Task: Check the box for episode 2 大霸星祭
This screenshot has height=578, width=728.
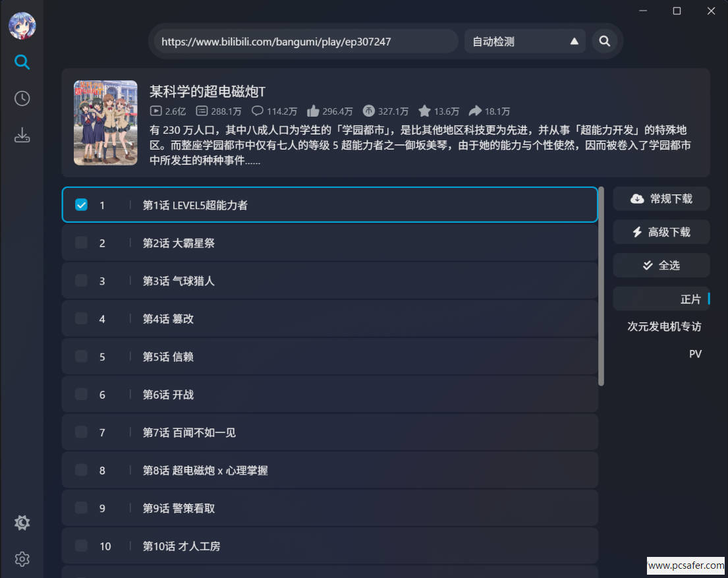Action: (81, 243)
